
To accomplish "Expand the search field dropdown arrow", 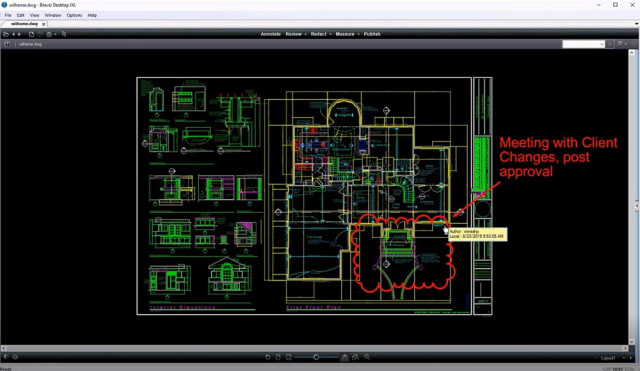I will tap(602, 44).
